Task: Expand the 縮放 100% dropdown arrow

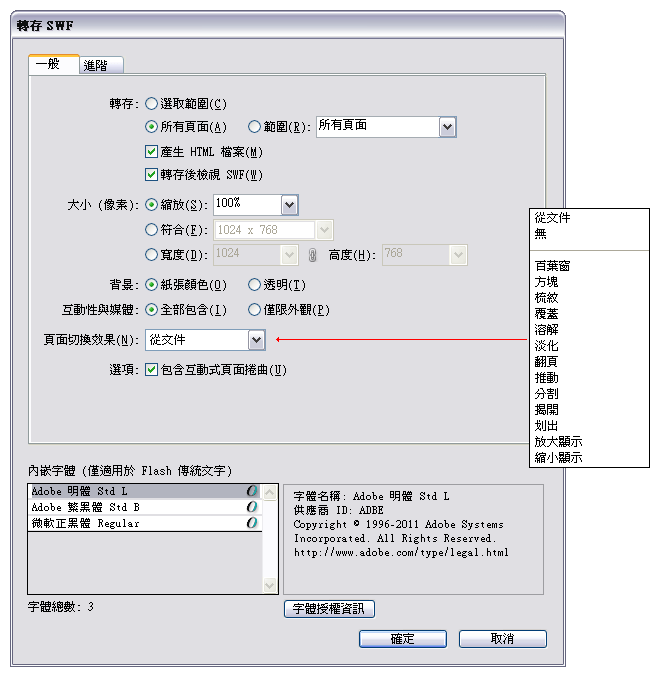Action: click(x=290, y=205)
